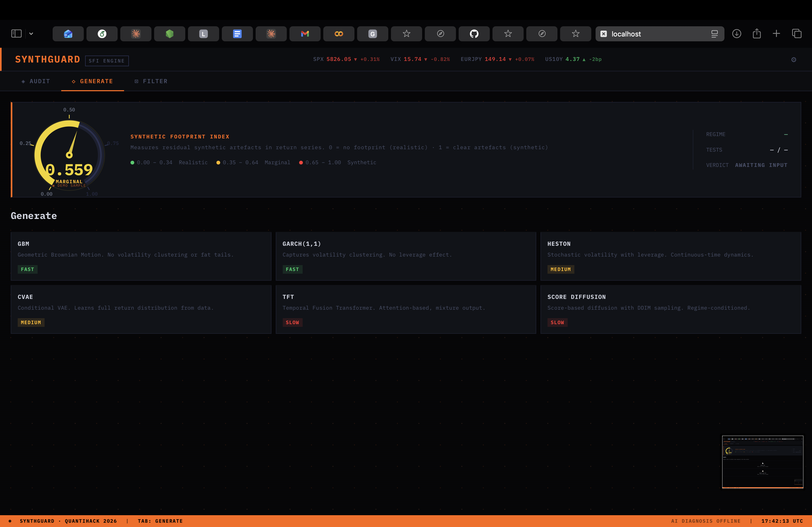Open the screenshot preview thumbnail

tap(762, 462)
